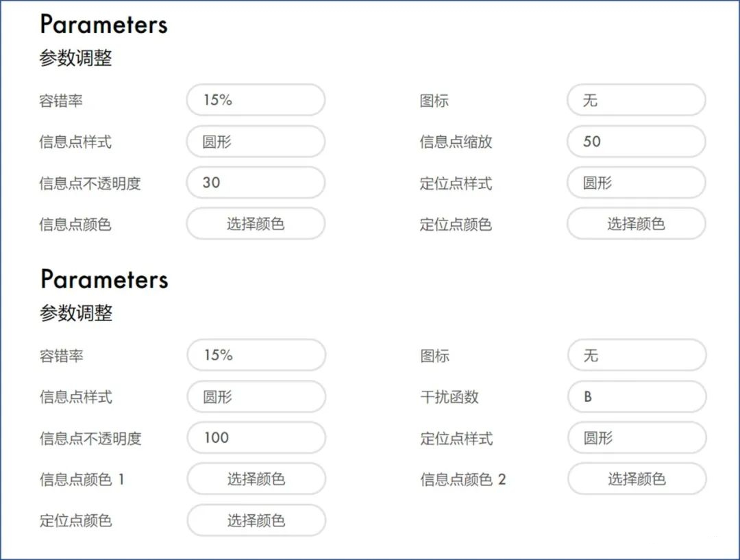Viewport: 740px width, 560px height.
Task: Select the second 容错率 field showing 15%
Action: pos(256,355)
